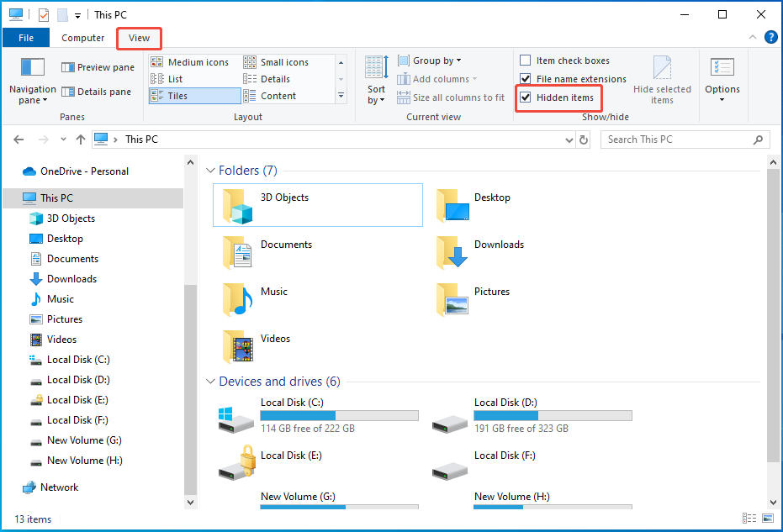
Task: Enable Item check boxes
Action: click(x=526, y=61)
